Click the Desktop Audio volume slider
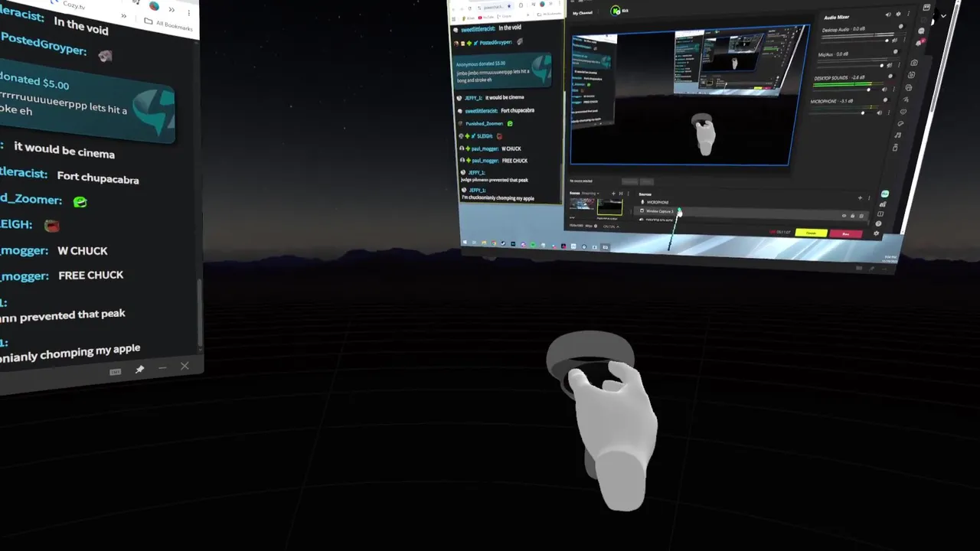The width and height of the screenshot is (980, 551). (855, 41)
